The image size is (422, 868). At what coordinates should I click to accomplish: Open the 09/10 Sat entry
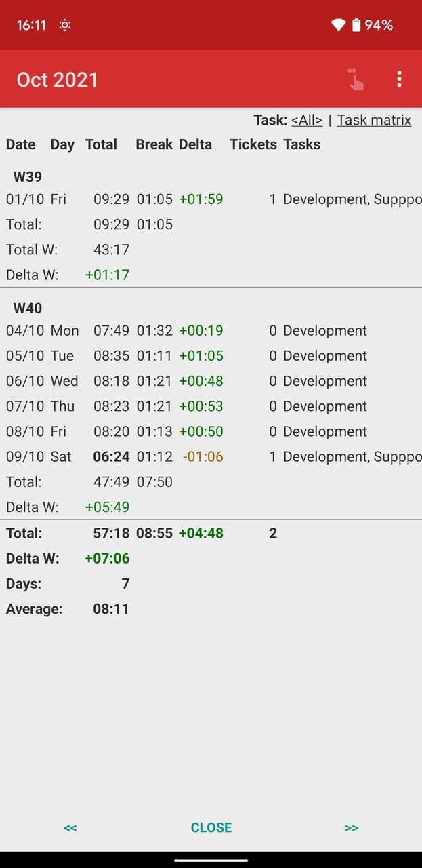coord(203,457)
